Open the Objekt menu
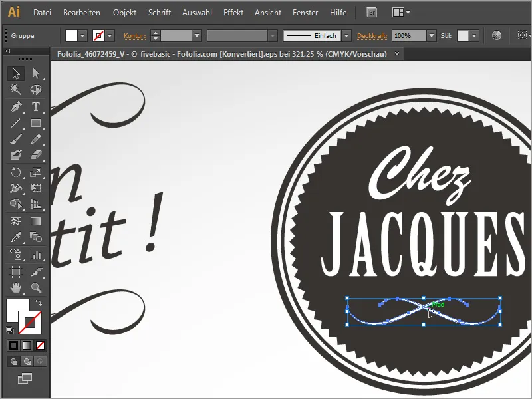Viewport: 532px width, 399px height. (x=124, y=13)
